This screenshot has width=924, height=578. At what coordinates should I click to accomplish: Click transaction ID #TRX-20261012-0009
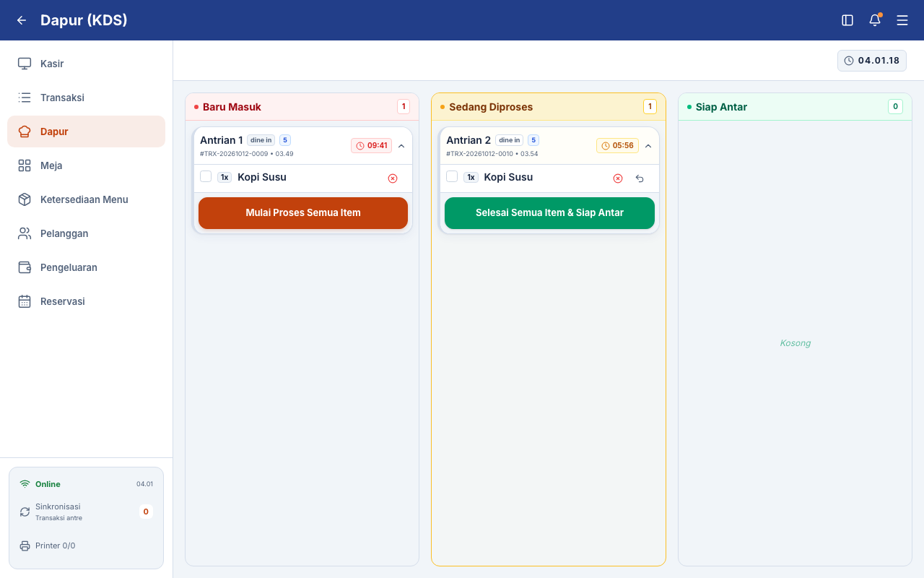tap(234, 154)
